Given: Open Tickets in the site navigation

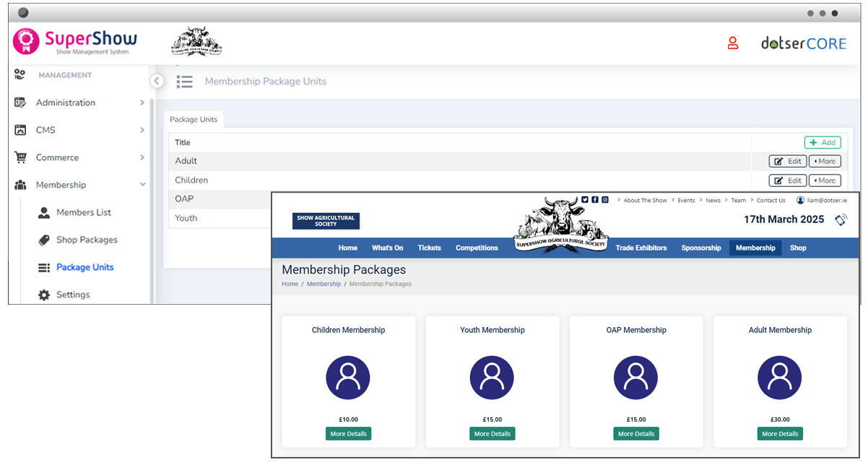Looking at the screenshot, I should [429, 248].
